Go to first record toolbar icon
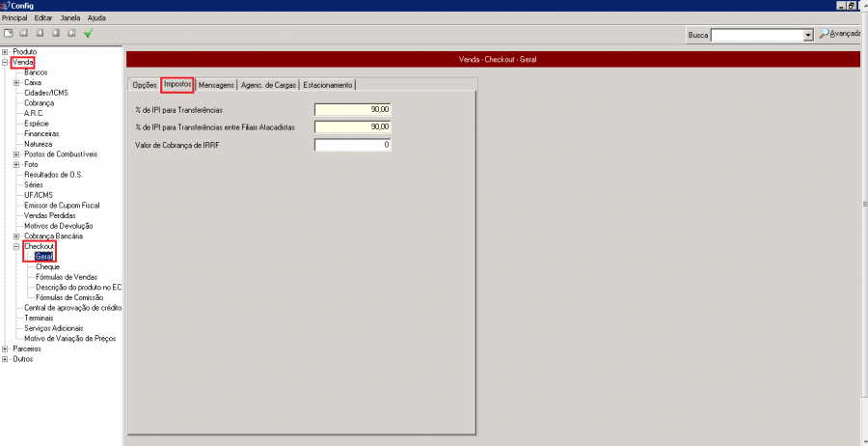Viewport: 868px width, 446px height. point(23,33)
